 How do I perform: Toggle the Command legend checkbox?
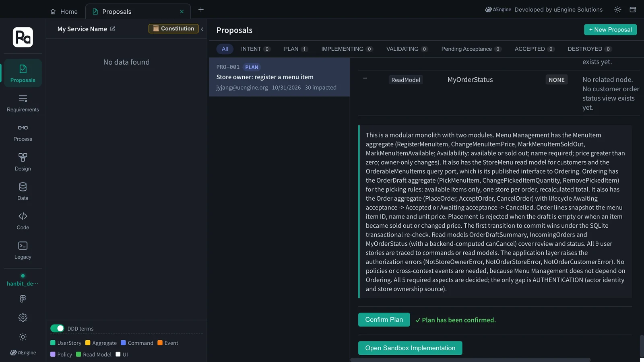pyautogui.click(x=123, y=343)
